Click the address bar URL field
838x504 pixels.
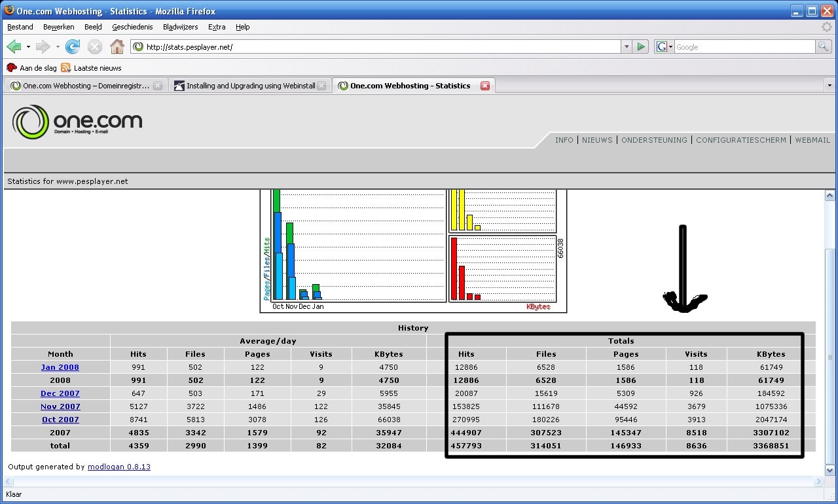376,46
